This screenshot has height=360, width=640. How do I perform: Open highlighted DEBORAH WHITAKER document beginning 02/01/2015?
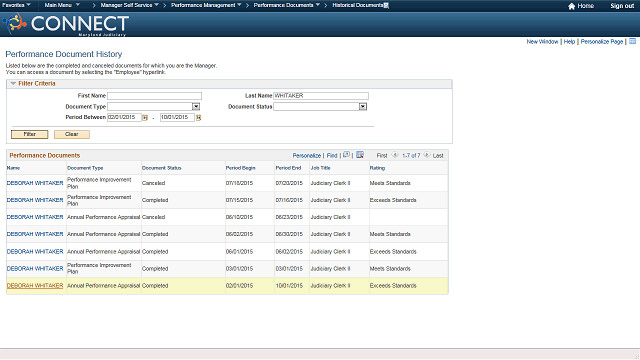click(35, 286)
